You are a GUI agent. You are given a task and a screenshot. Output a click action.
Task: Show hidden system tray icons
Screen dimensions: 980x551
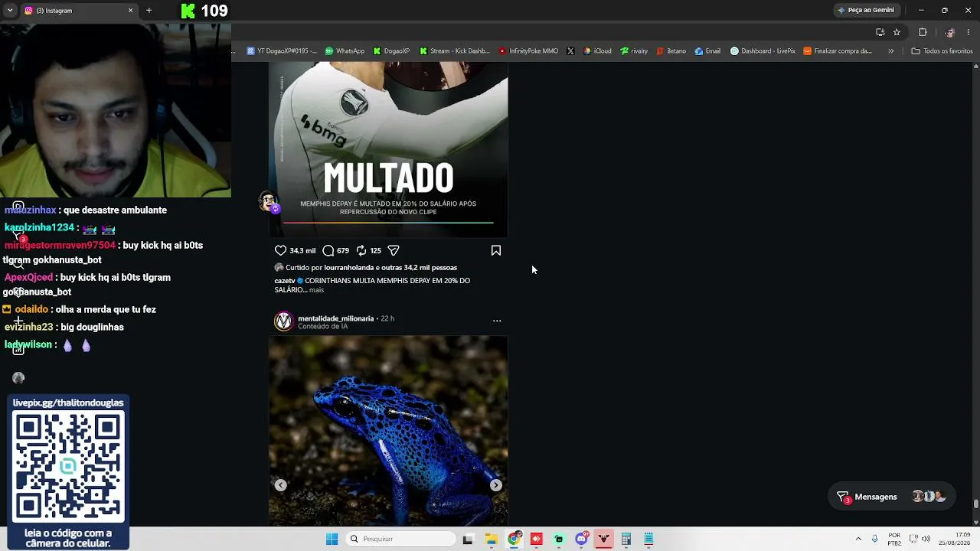[x=858, y=539]
